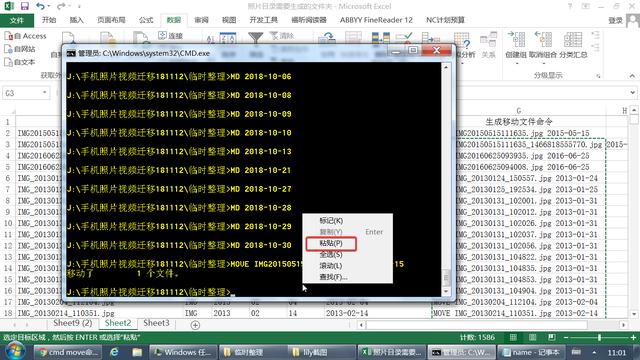The height and width of the screenshot is (360, 640).
Task: Open the NC计划预算 ribbon tab
Action: pos(445,20)
